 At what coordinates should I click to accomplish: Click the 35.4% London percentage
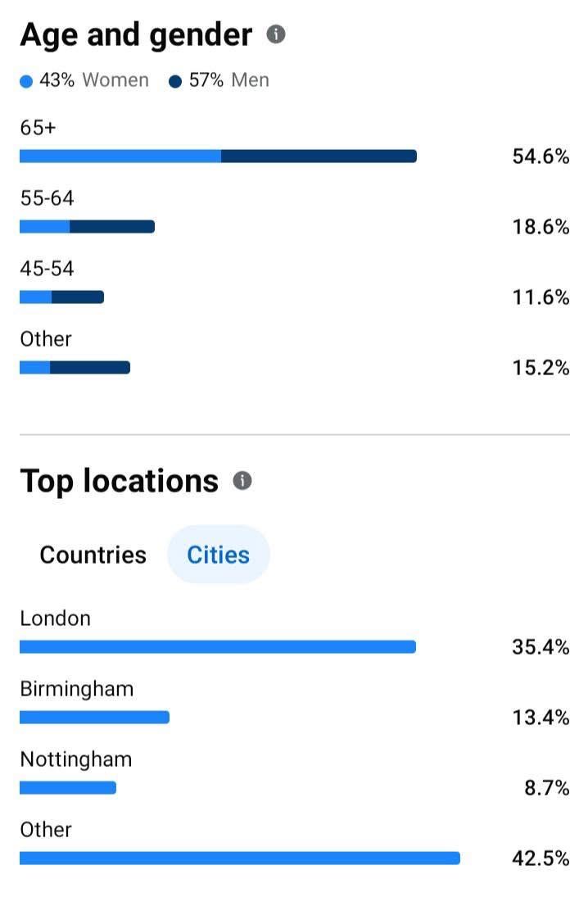(x=541, y=647)
